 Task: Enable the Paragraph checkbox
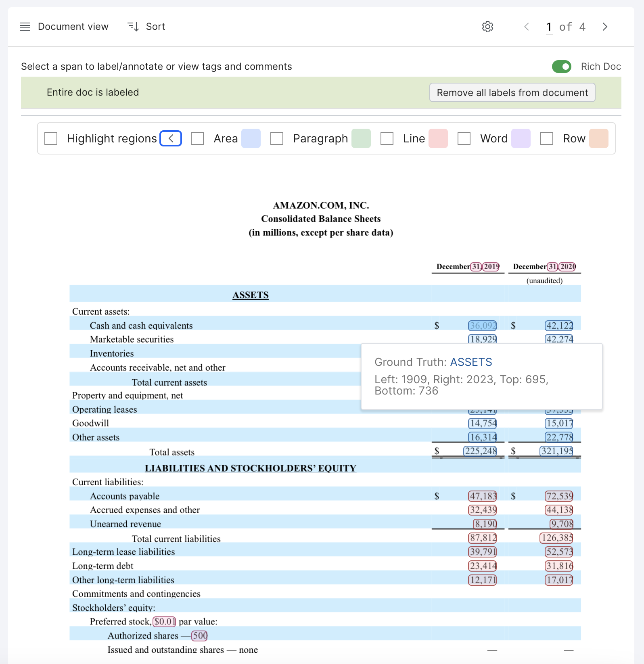pyautogui.click(x=277, y=138)
